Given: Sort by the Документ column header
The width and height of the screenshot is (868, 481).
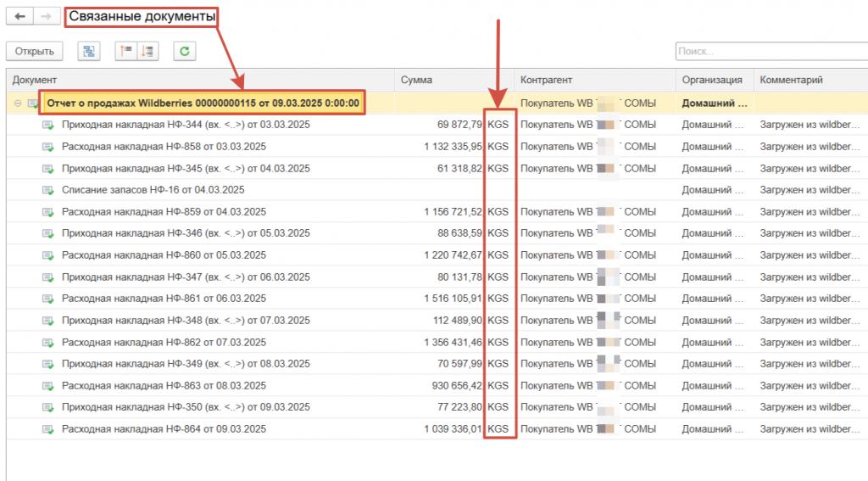Looking at the screenshot, I should click(x=202, y=80).
